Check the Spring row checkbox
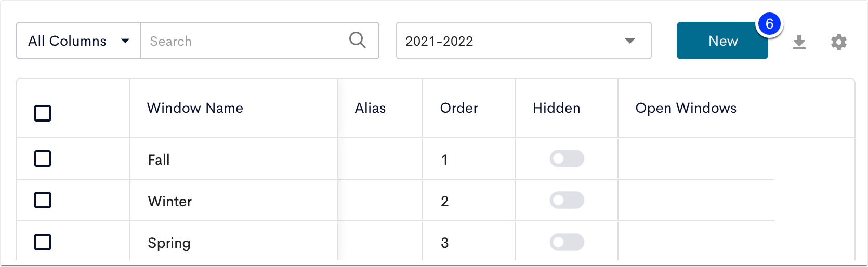Image resolution: width=868 pixels, height=267 pixels. 43,242
